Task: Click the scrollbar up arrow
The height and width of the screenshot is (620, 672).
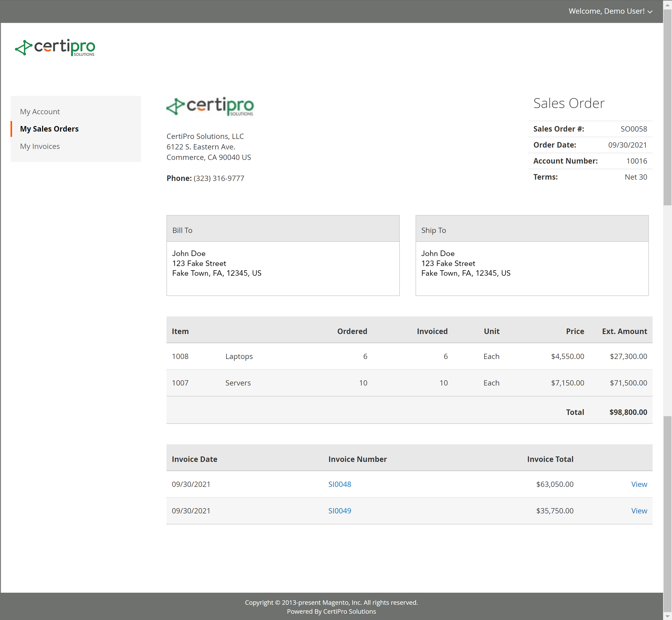Action: pyautogui.click(x=667, y=5)
